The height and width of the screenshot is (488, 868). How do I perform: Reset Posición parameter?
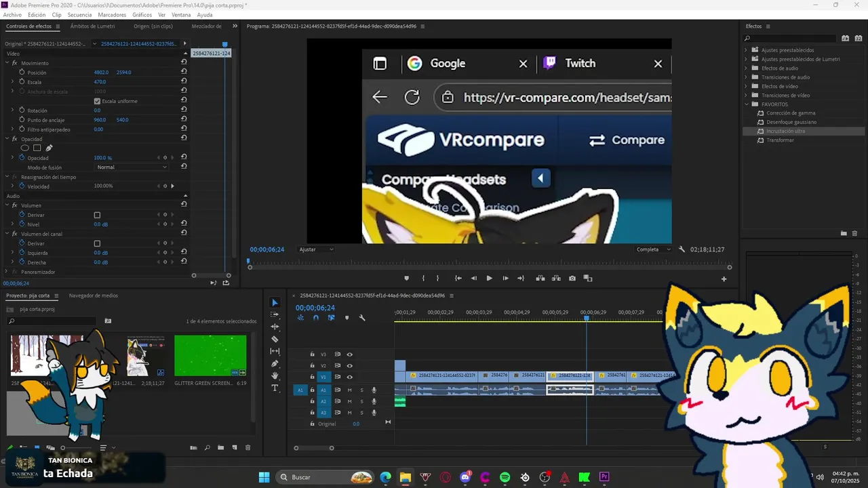click(x=184, y=72)
